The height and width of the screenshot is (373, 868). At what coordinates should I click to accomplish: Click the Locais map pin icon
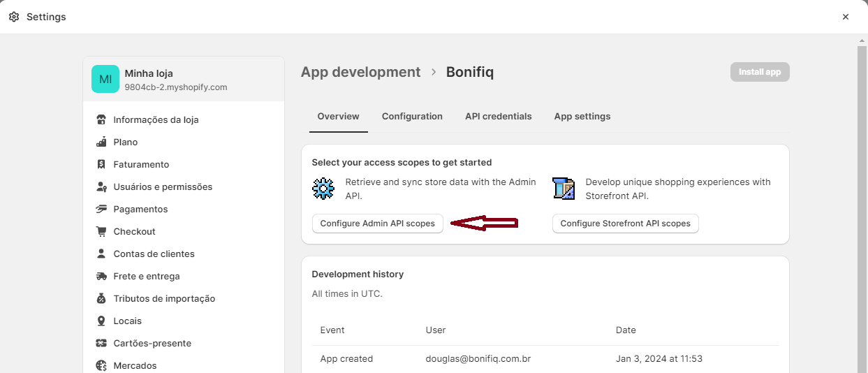(101, 321)
